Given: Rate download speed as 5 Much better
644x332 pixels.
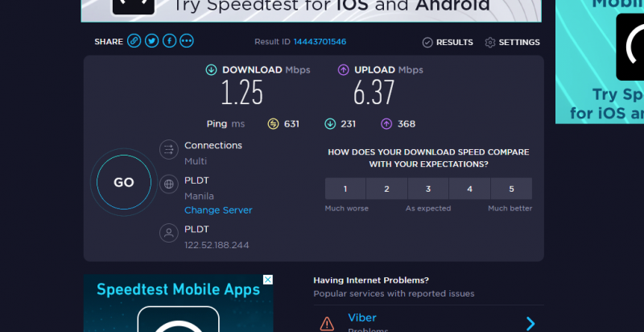Looking at the screenshot, I should tap(511, 189).
